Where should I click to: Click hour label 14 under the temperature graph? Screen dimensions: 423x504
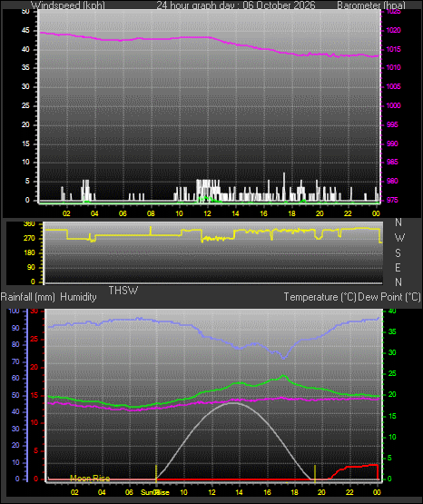[240, 493]
